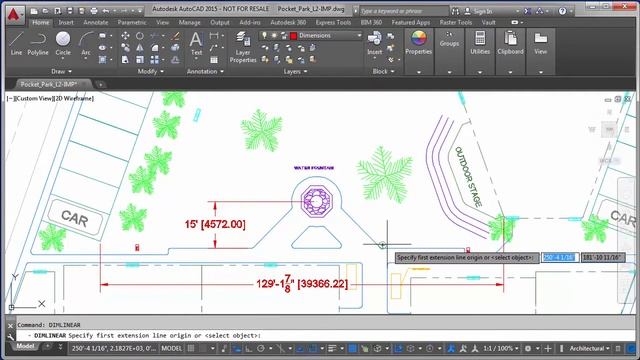The image size is (640, 360).
Task: Select the Circle tool
Action: click(x=63, y=43)
